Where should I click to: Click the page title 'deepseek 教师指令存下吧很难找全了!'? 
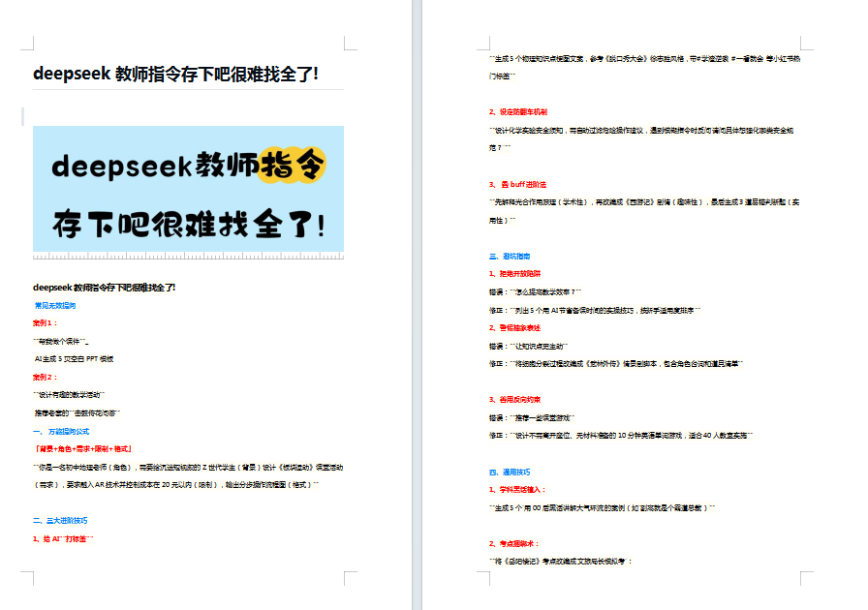pos(175,74)
